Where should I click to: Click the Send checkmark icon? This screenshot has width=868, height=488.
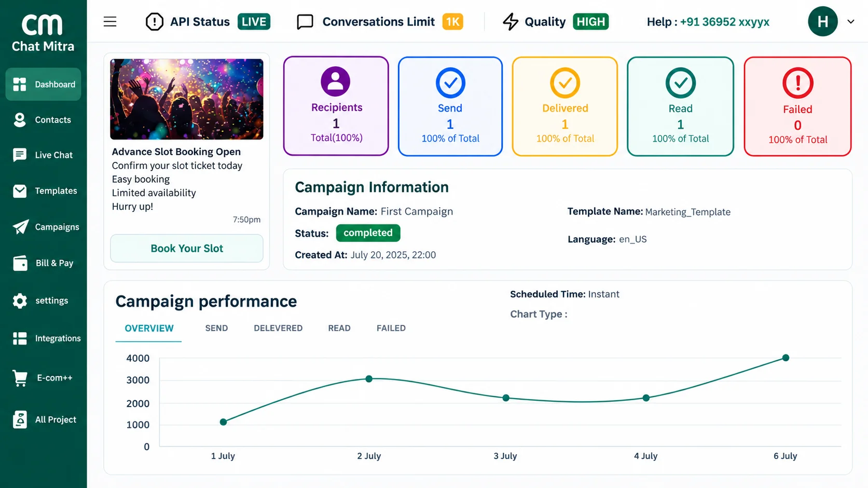[x=450, y=83]
